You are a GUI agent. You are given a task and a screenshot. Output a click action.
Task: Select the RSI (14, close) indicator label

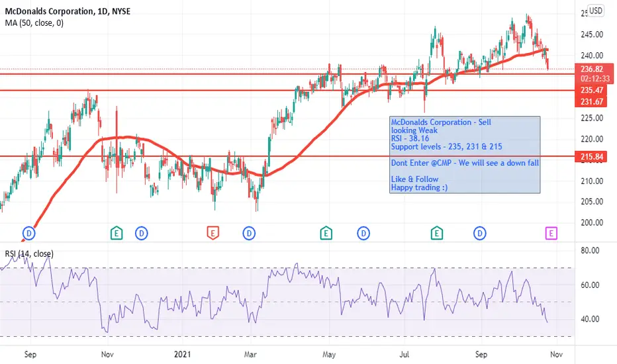pos(29,254)
